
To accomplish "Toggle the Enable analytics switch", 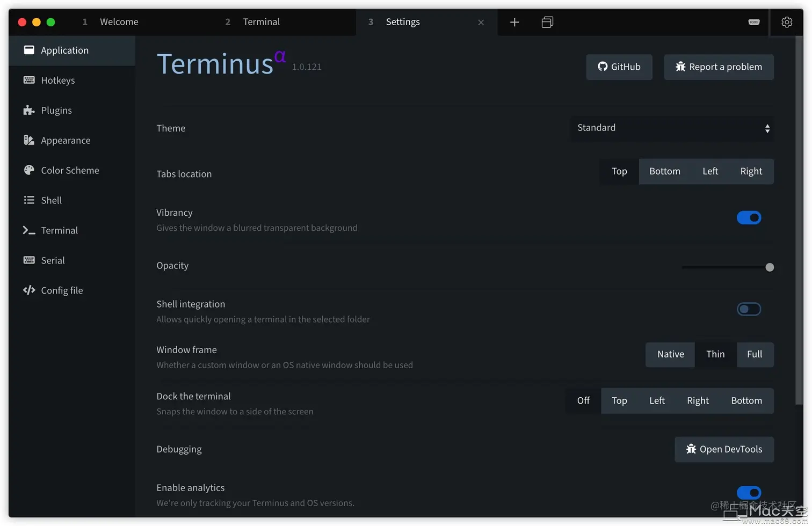I will click(x=749, y=493).
